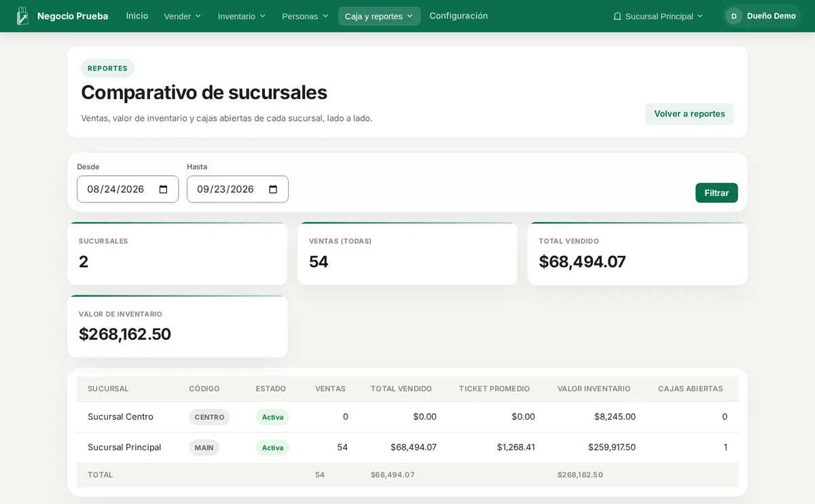Click the Negocio Prueba logo icon
The height and width of the screenshot is (504, 815).
[x=22, y=16]
